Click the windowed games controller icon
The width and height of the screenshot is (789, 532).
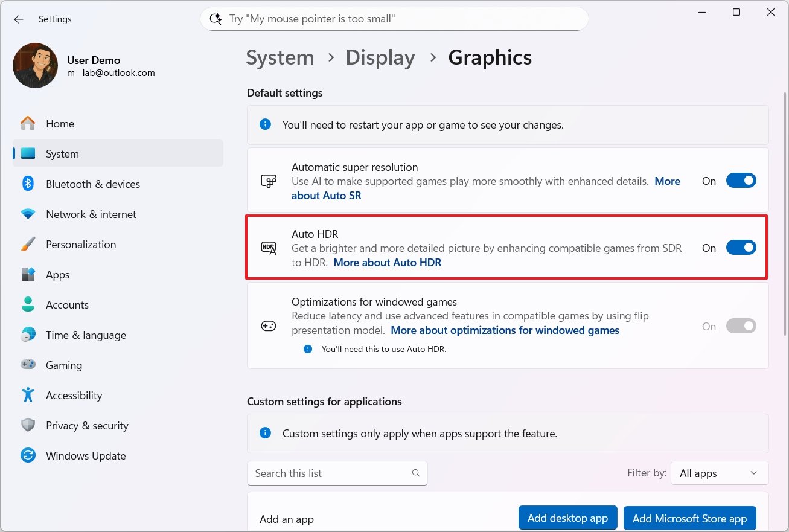269,326
